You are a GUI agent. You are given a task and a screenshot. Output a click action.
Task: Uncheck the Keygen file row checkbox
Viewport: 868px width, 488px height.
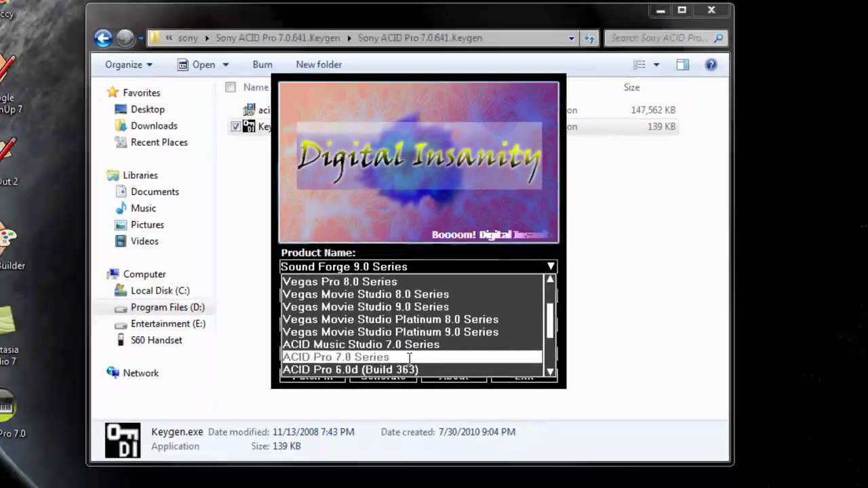(235, 126)
